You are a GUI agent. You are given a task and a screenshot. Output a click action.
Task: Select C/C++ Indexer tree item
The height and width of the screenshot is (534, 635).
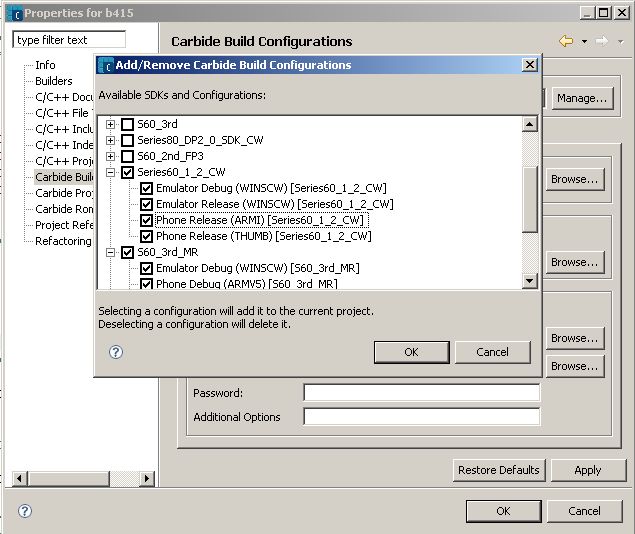click(64, 145)
